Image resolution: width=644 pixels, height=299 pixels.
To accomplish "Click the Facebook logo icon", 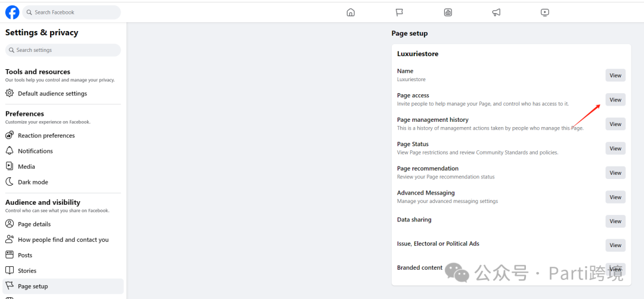I will (12, 12).
